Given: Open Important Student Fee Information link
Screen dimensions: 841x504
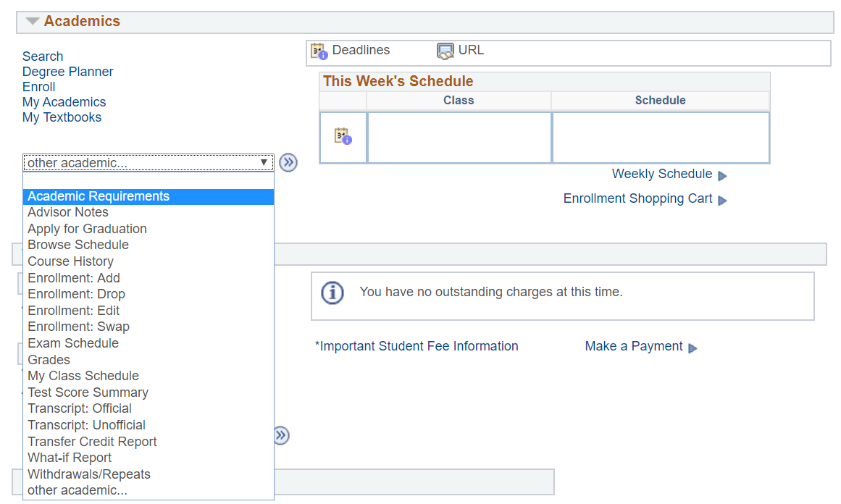Looking at the screenshot, I should pyautogui.click(x=417, y=346).
